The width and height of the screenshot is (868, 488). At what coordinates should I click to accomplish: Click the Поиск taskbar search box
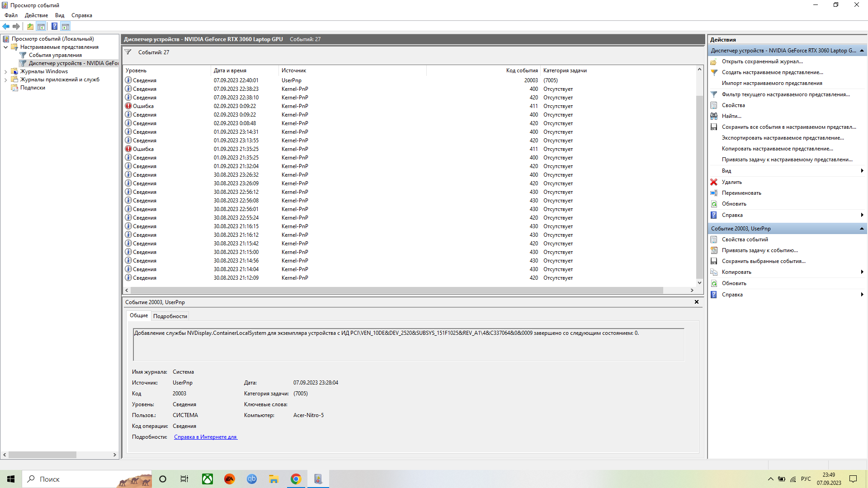87,479
